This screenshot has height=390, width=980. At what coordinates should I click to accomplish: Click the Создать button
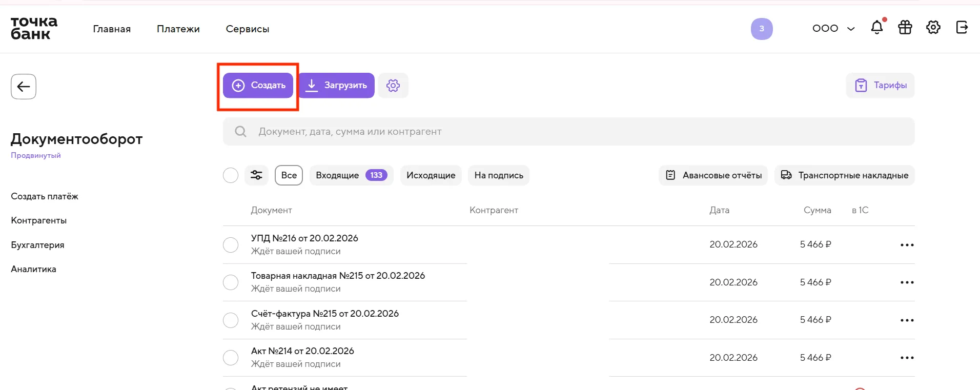(258, 86)
